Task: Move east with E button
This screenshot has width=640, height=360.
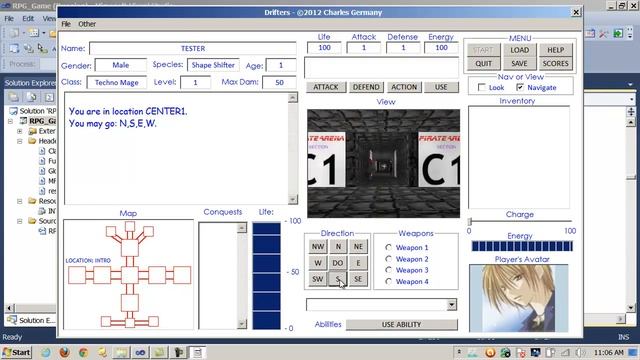Action: [x=358, y=262]
